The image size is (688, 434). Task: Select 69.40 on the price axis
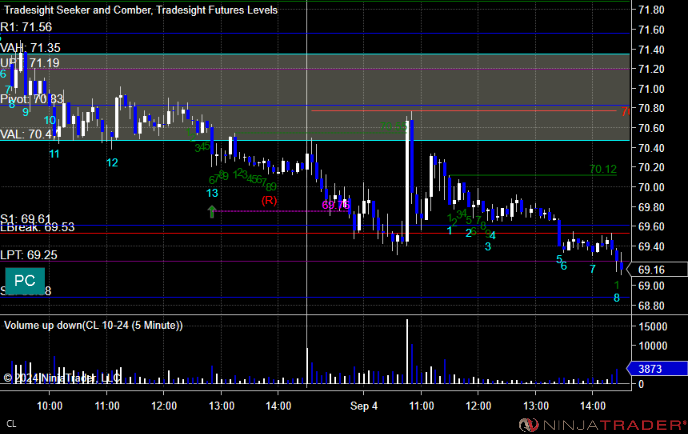[x=652, y=246]
